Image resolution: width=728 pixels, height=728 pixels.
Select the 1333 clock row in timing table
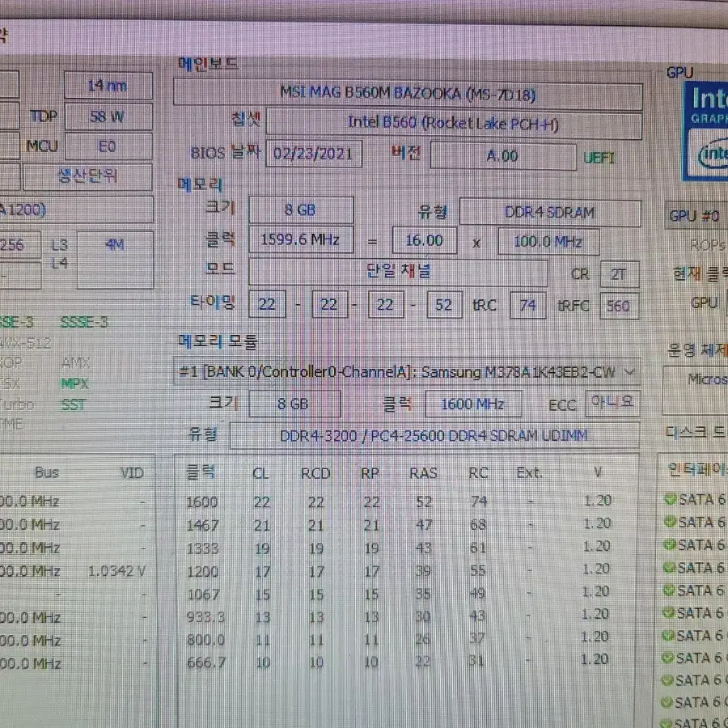pyautogui.click(x=398, y=548)
